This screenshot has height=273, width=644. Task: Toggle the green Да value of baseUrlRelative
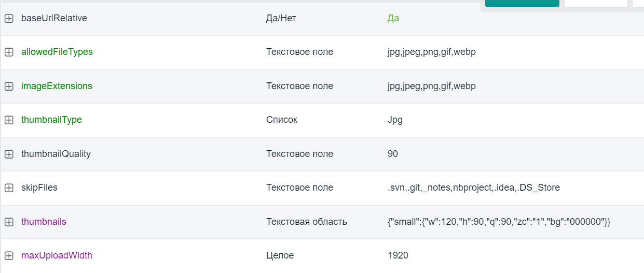point(393,18)
